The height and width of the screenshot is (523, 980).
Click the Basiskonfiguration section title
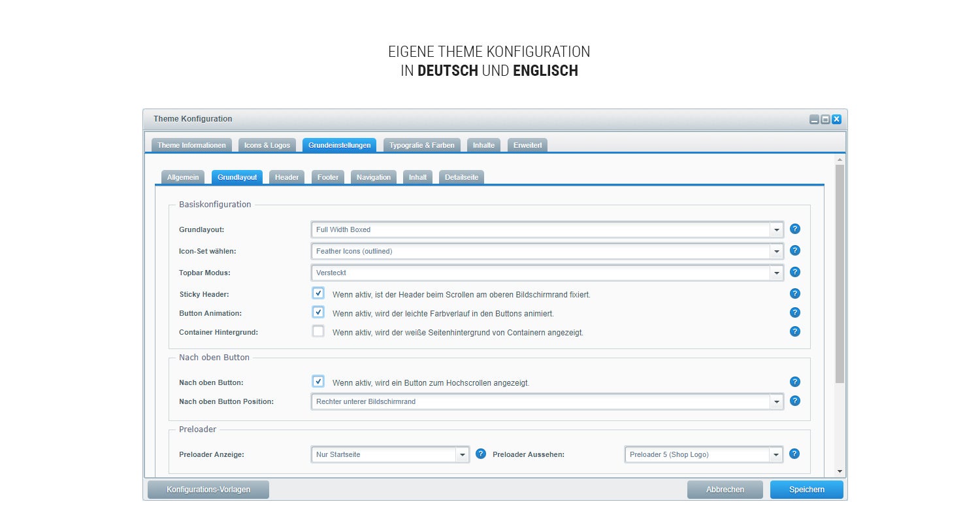pos(215,205)
